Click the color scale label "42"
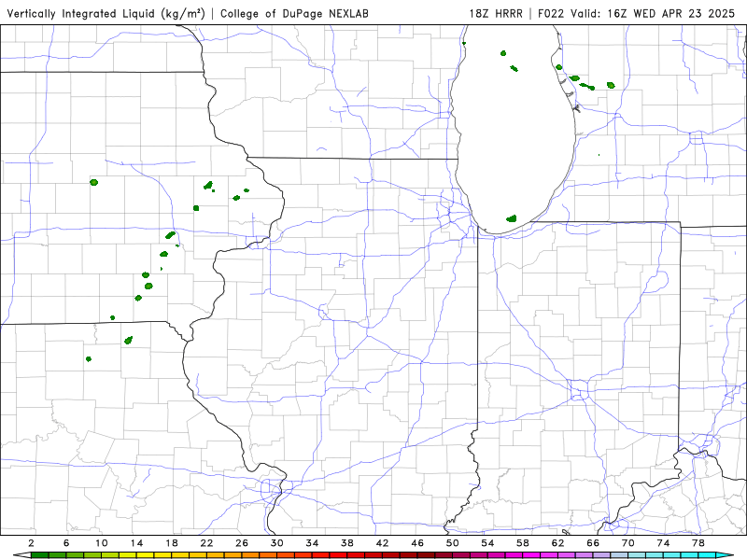747x560 pixels. pyautogui.click(x=383, y=543)
